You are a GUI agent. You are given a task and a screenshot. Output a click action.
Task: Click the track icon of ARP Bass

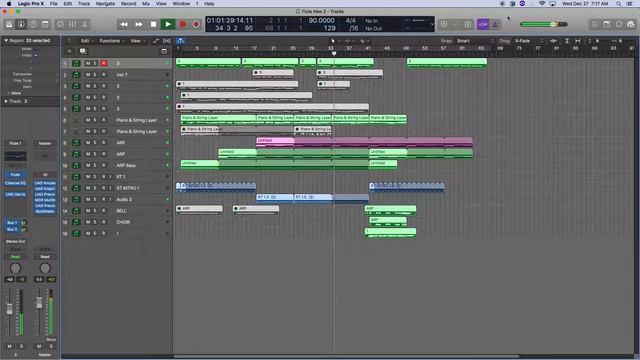pos(76,165)
